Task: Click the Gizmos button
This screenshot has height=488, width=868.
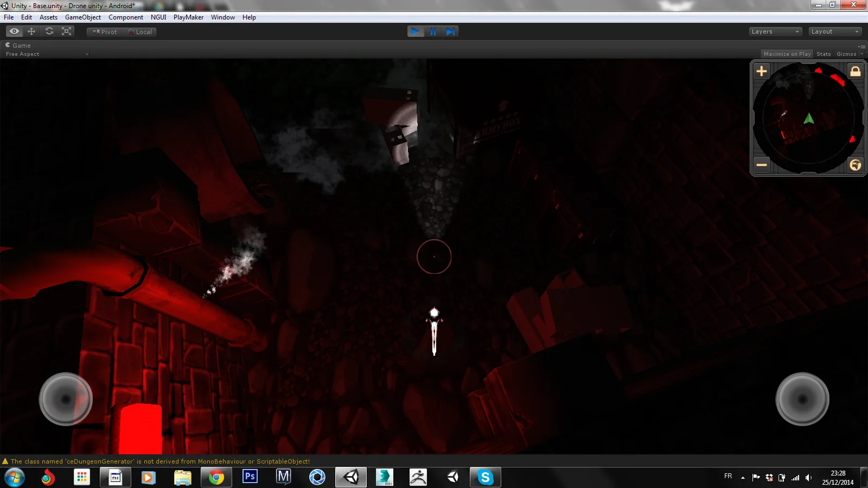Action: pos(847,54)
